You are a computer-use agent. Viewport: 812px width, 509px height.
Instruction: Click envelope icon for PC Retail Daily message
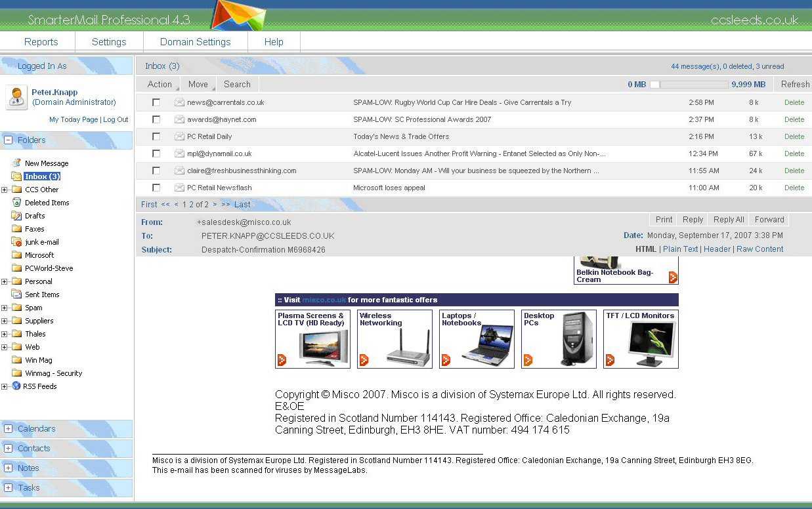[x=179, y=136]
